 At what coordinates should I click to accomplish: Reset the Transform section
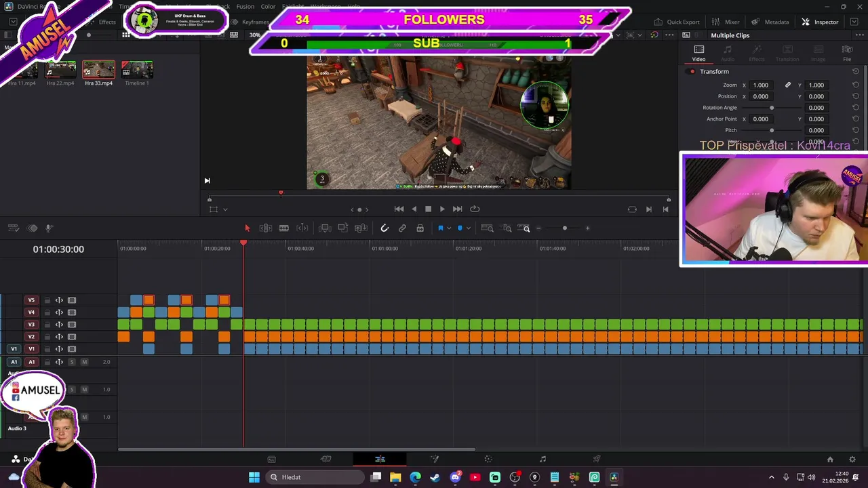[x=856, y=72]
